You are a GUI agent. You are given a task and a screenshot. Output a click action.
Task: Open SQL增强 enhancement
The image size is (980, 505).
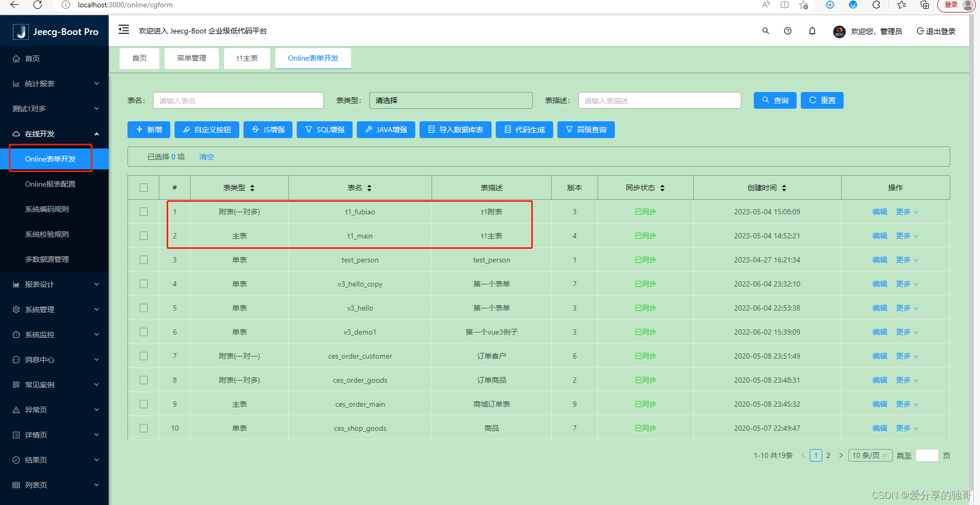pyautogui.click(x=324, y=130)
